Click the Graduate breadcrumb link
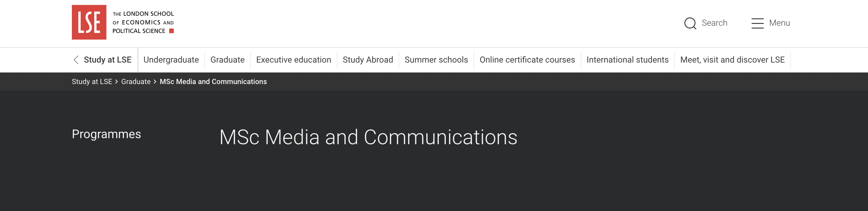Viewport: 868px width, 211px height. point(136,82)
